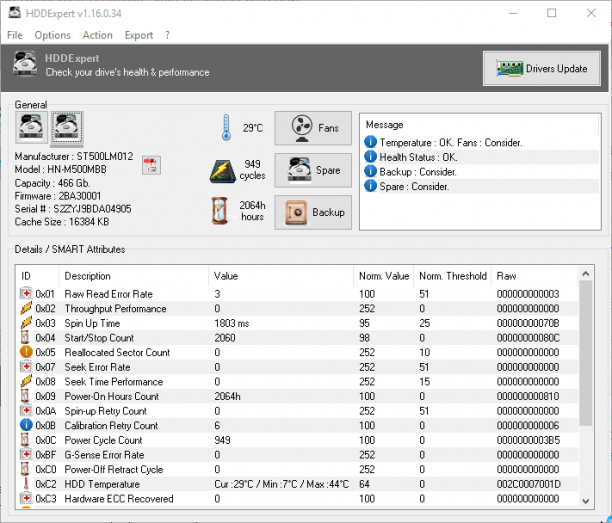Click the Throughput Performance lightning icon
Image resolution: width=612 pixels, height=523 pixels.
click(26, 308)
